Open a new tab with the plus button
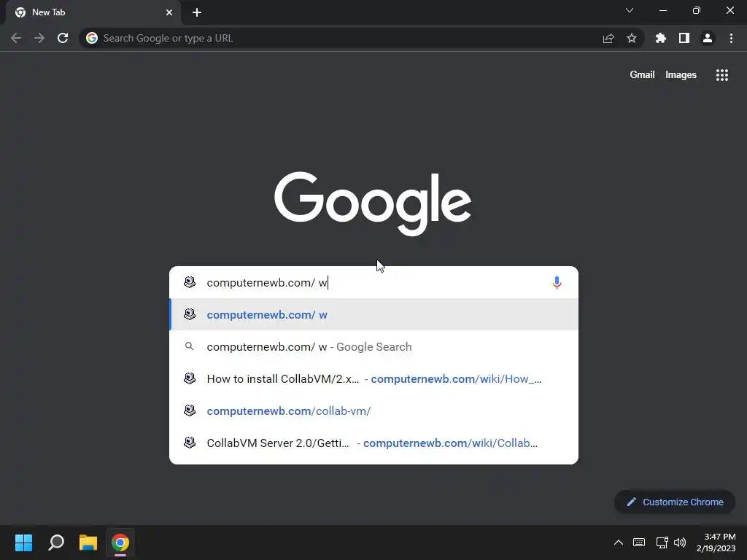The image size is (747, 560). click(197, 12)
